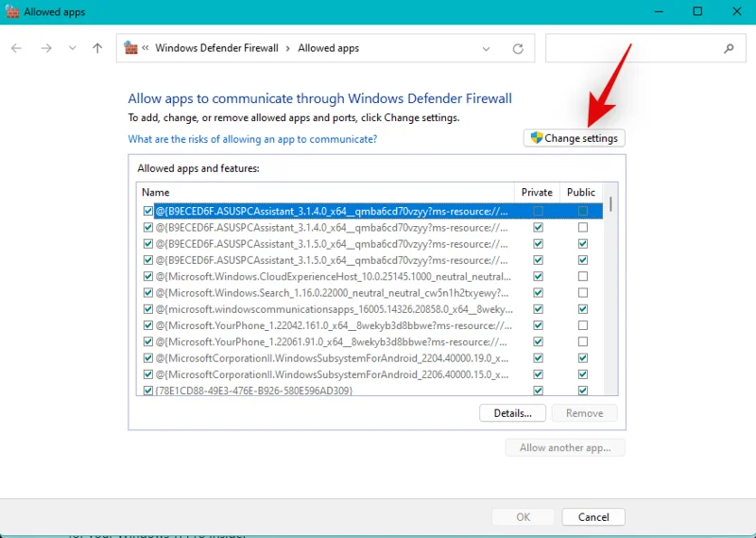This screenshot has width=756, height=538.
Task: Click the breadcrumb overflow chevrons
Action: coord(146,48)
